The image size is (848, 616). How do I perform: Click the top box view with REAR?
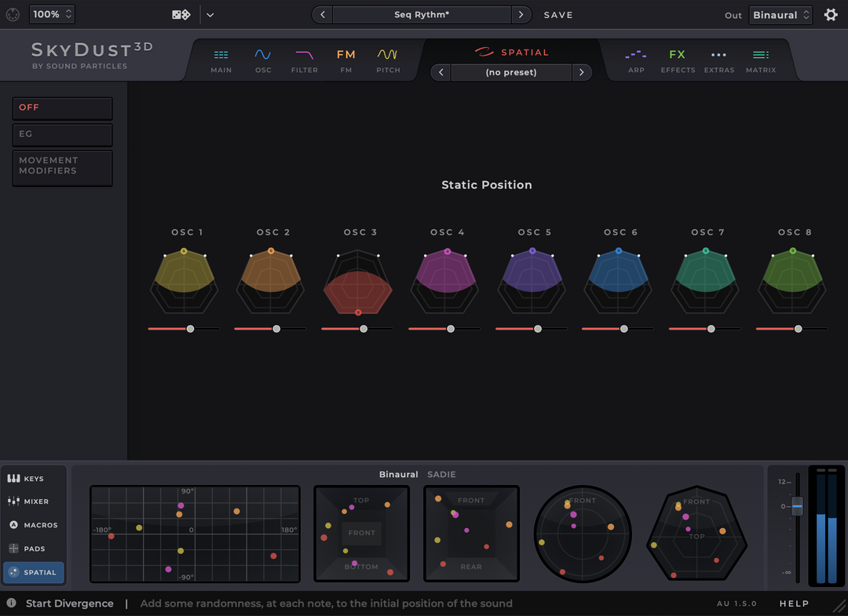tap(471, 534)
